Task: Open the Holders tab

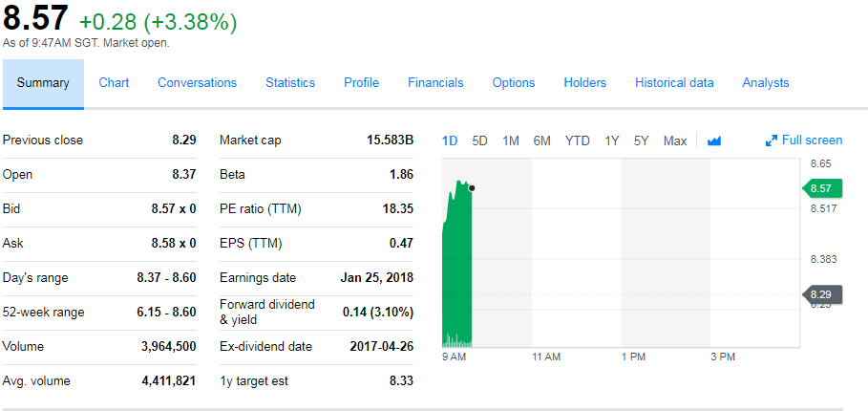Action: (584, 83)
